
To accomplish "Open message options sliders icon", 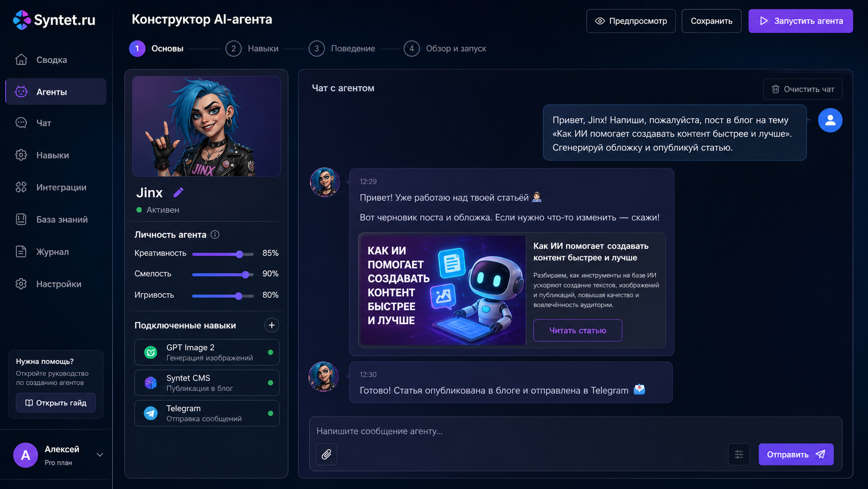I will tap(739, 455).
